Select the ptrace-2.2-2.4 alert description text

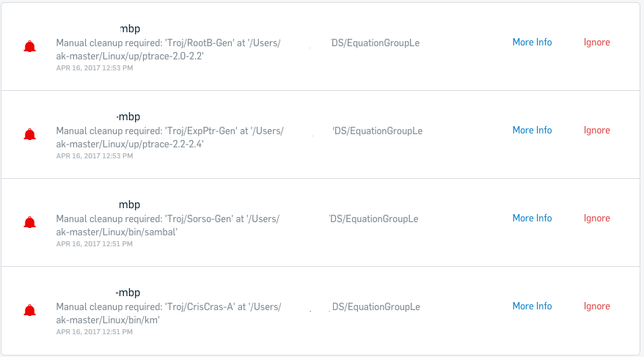click(x=239, y=138)
